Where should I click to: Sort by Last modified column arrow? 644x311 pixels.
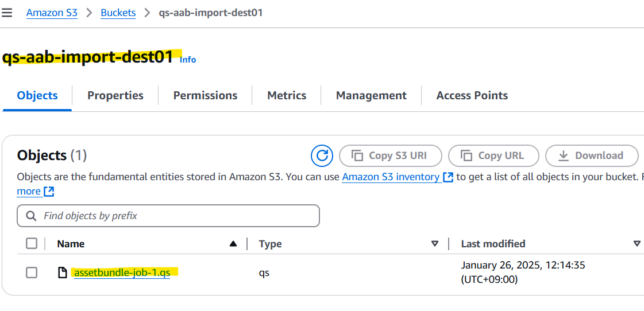tap(637, 244)
